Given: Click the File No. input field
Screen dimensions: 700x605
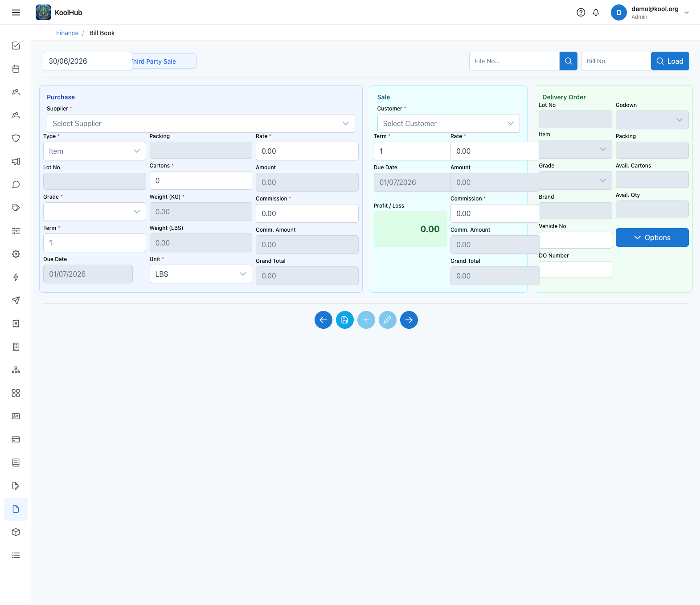Looking at the screenshot, I should [514, 61].
